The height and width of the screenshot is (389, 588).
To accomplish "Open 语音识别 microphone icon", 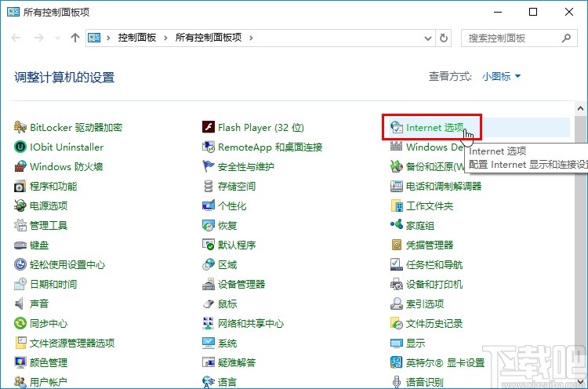I will coord(397,382).
